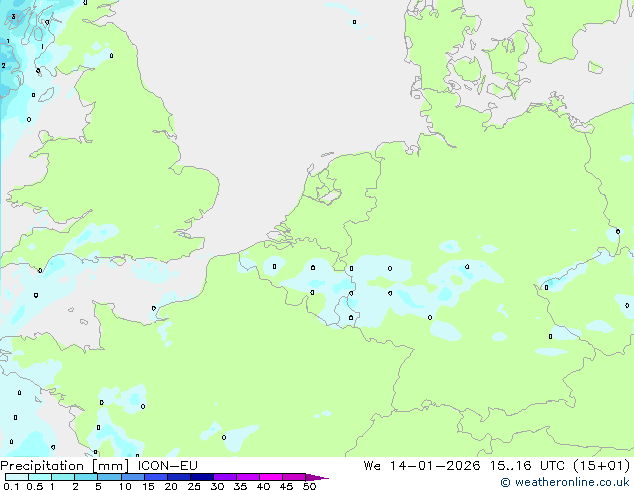The width and height of the screenshot is (634, 490).
Task: Select the 15–20 mm legend color box
Action: 156,477
